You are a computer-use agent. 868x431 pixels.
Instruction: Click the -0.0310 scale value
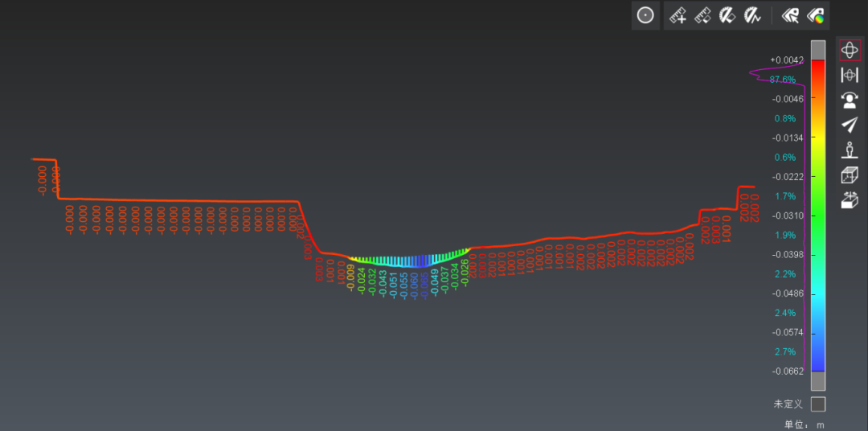point(787,215)
